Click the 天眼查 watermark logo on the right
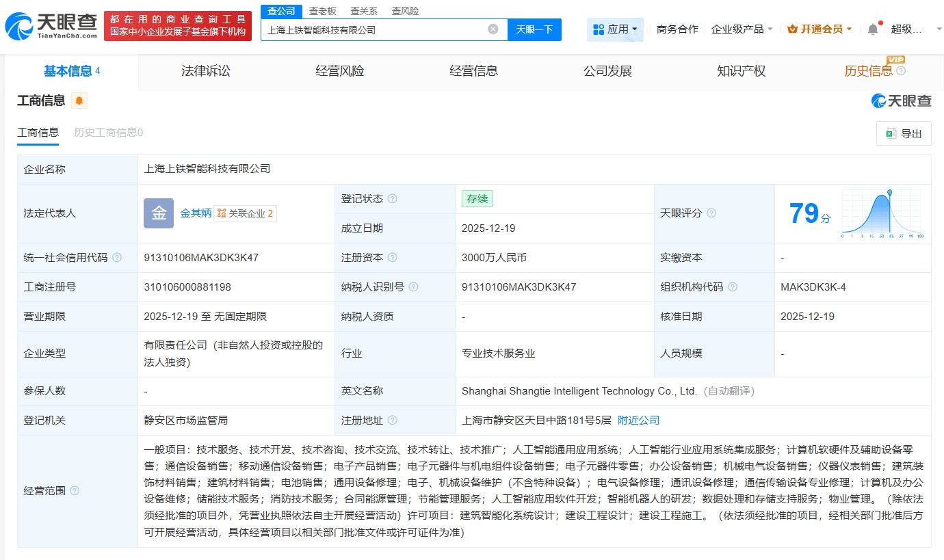Viewport: 944px width, 560px height. [x=900, y=101]
